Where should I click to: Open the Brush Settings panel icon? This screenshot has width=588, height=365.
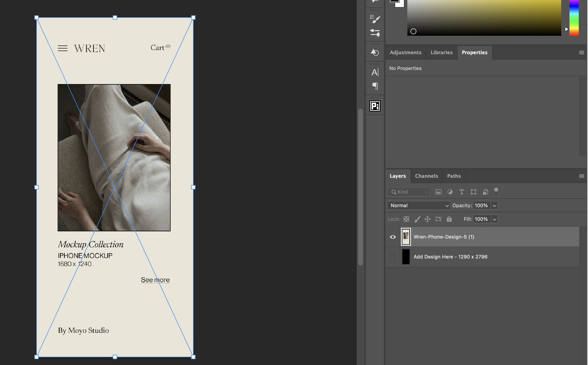[x=375, y=19]
